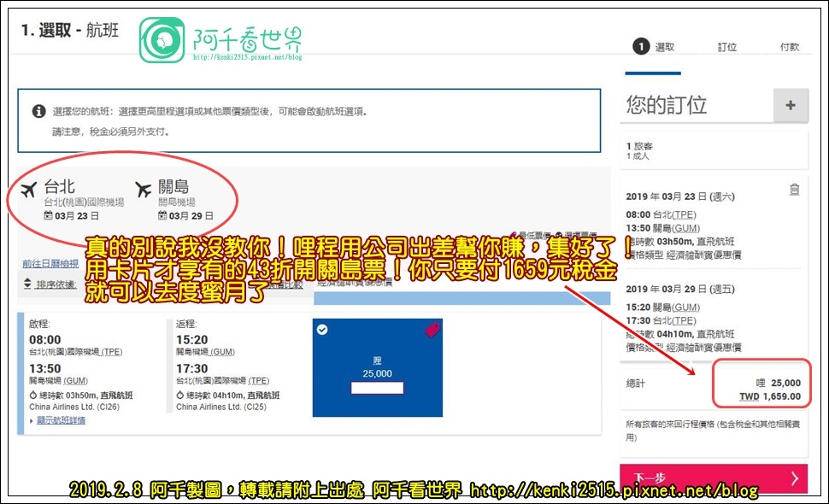Click the 下一步 button
The image size is (829, 504).
point(714,478)
